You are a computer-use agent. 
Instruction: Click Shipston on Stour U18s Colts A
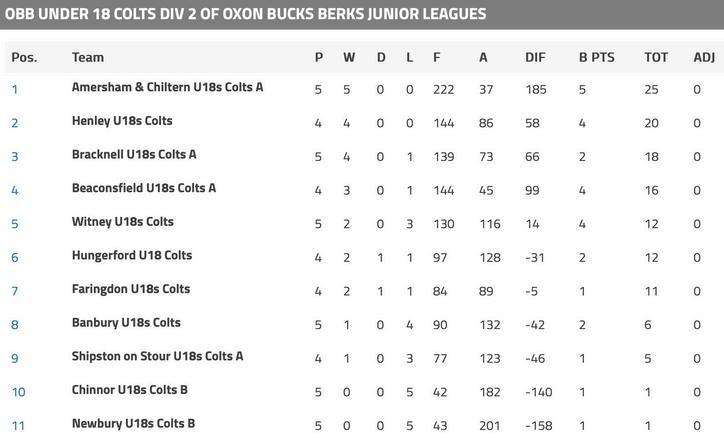157,357
